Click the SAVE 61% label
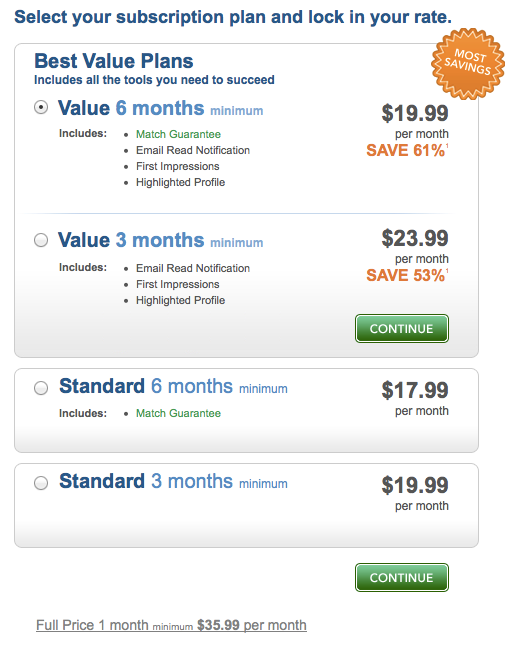 (x=407, y=150)
